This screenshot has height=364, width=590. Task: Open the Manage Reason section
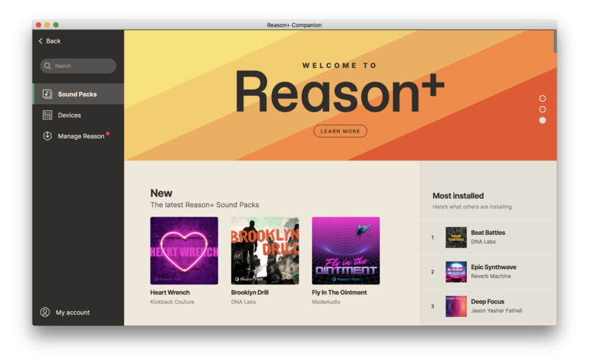pos(78,136)
